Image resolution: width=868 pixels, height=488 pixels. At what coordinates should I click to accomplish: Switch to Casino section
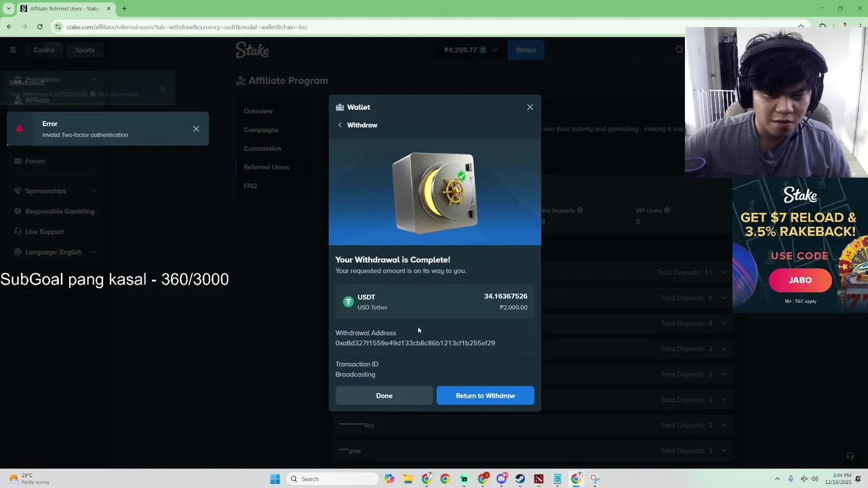coord(44,49)
